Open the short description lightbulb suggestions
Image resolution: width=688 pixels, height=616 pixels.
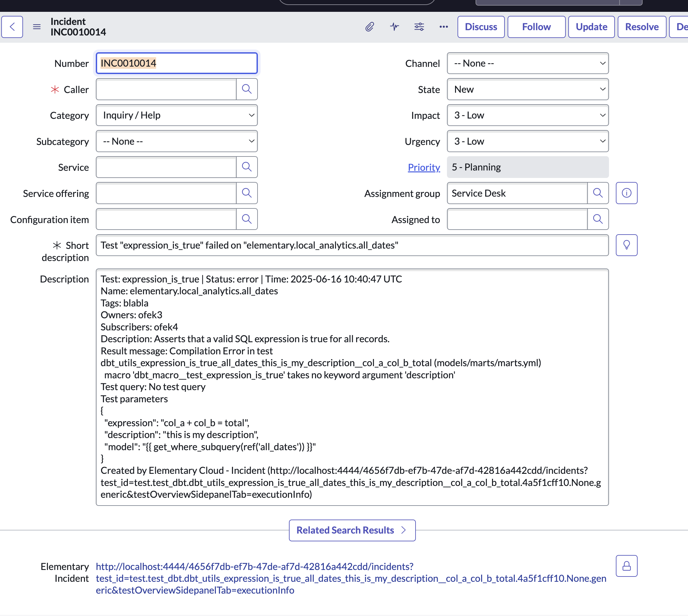pos(627,245)
